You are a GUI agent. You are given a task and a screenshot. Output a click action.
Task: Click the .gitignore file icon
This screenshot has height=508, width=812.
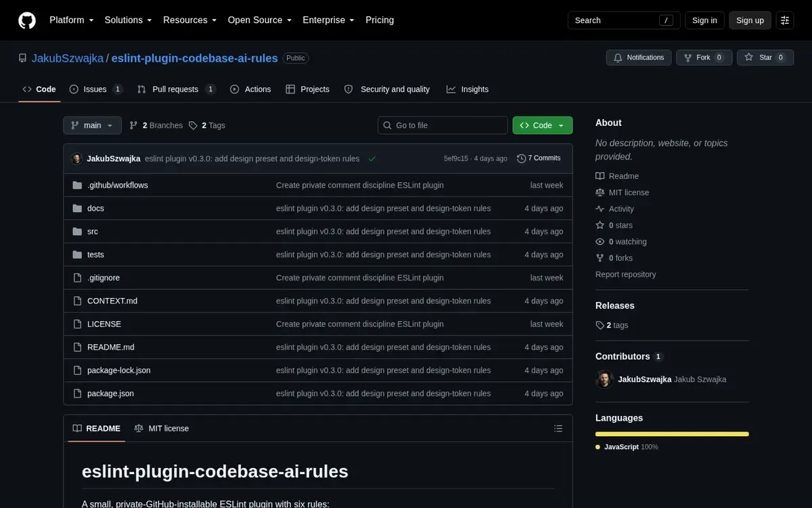77,278
